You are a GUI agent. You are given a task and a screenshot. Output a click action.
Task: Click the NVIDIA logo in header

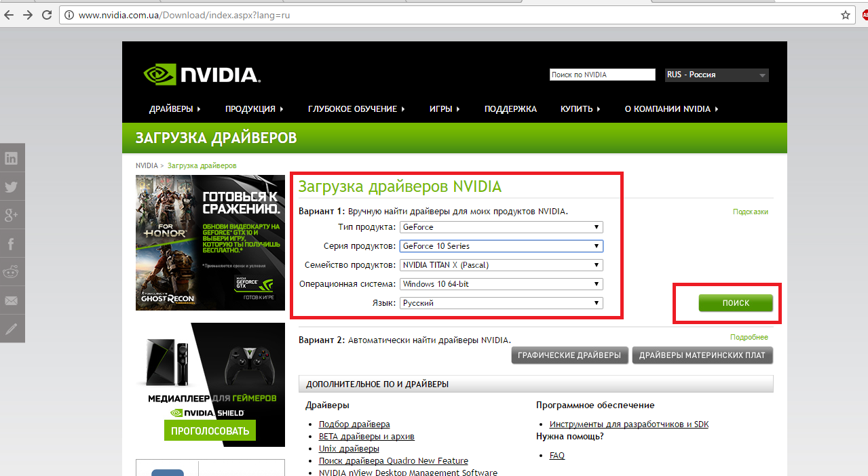202,75
